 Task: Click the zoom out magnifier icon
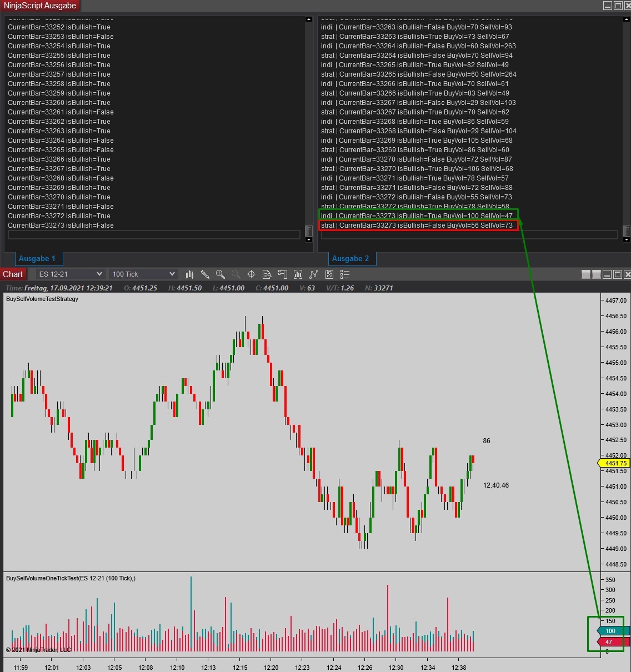[x=236, y=274]
